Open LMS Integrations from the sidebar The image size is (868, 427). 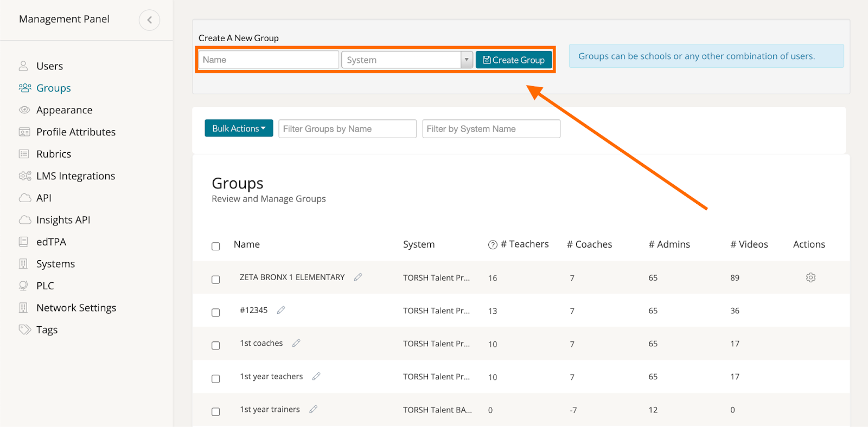pos(75,176)
